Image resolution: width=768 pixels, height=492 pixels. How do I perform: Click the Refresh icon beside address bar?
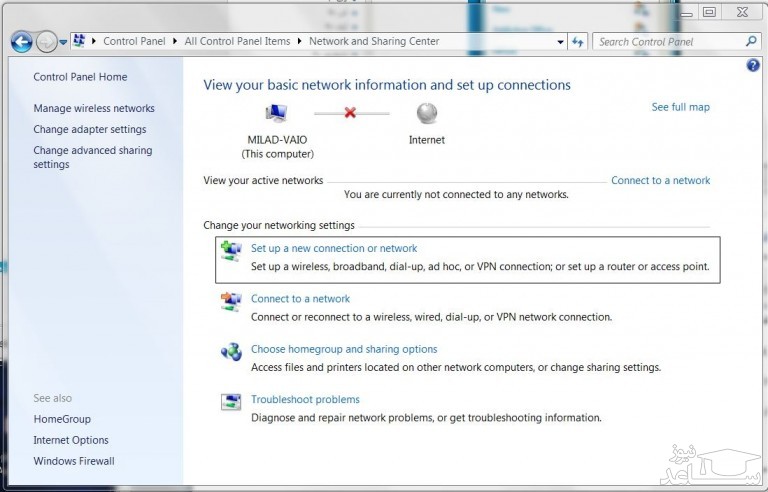pos(578,42)
